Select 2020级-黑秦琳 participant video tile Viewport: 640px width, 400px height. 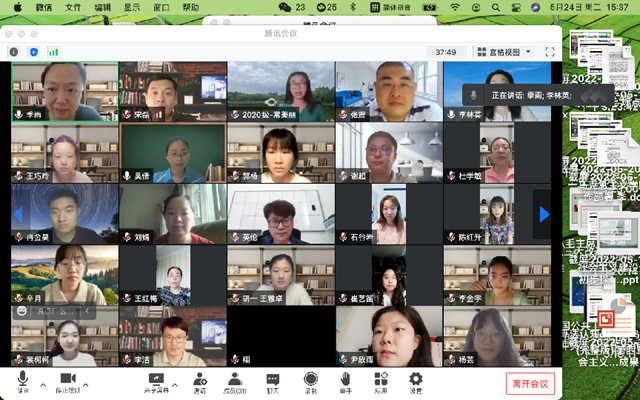(280, 92)
